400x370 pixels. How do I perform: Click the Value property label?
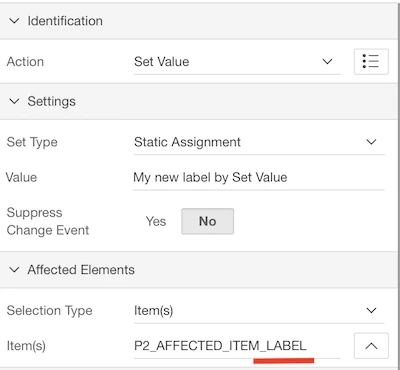(x=21, y=177)
